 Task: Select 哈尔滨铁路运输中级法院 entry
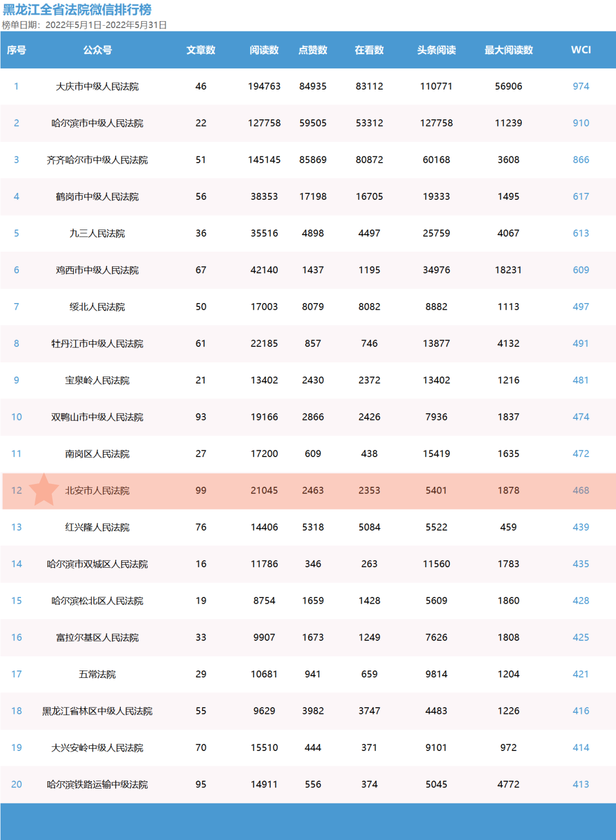[98, 785]
